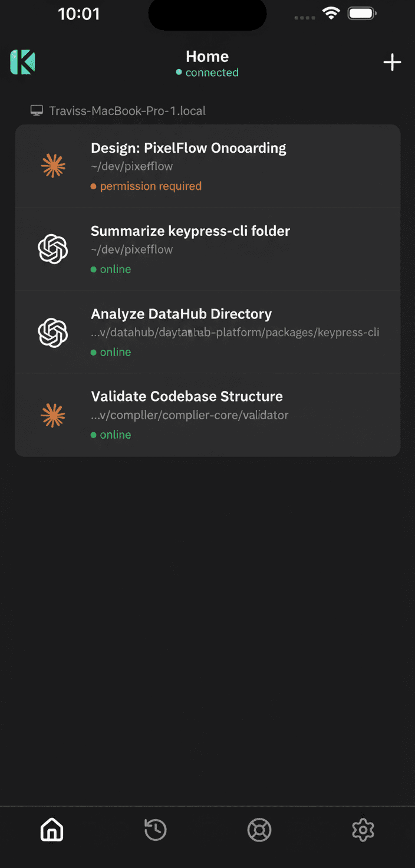Screen dimensions: 415x868
Task: Tap the orange permission status dot on PixelFlow
Action: (x=94, y=186)
